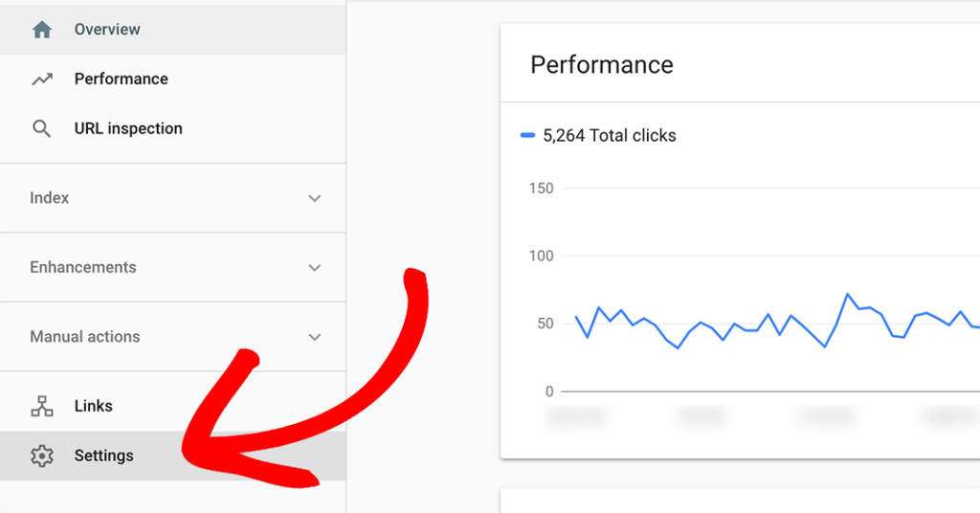Go to the Links text label

pyautogui.click(x=93, y=406)
